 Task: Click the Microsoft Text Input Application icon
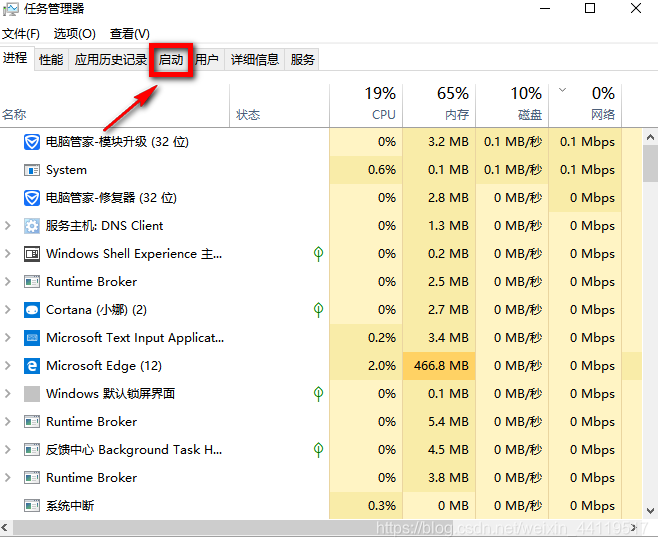point(32,338)
